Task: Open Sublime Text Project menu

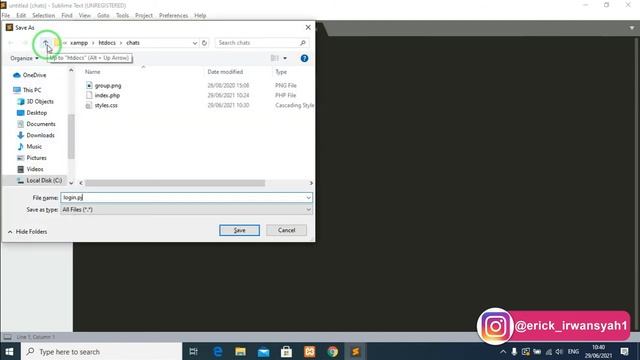Action: coord(144,16)
